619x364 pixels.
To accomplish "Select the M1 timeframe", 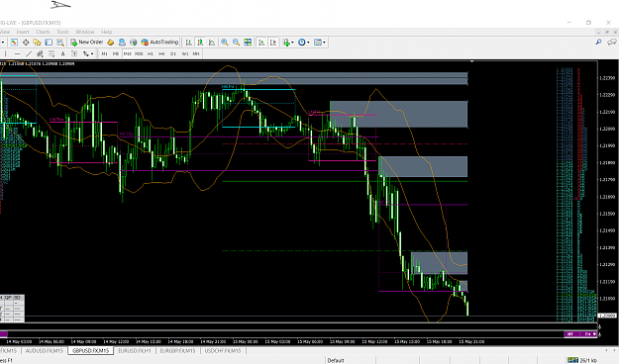I will click(x=104, y=53).
